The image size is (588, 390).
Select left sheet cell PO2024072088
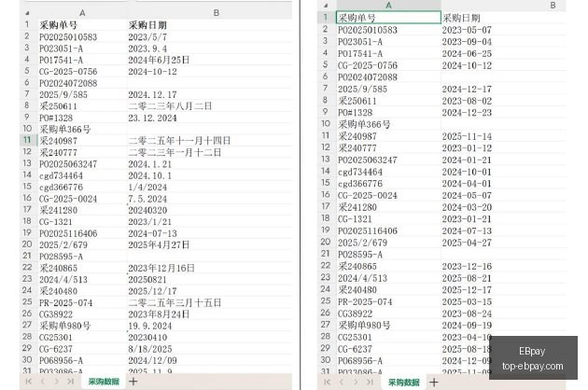(x=82, y=83)
